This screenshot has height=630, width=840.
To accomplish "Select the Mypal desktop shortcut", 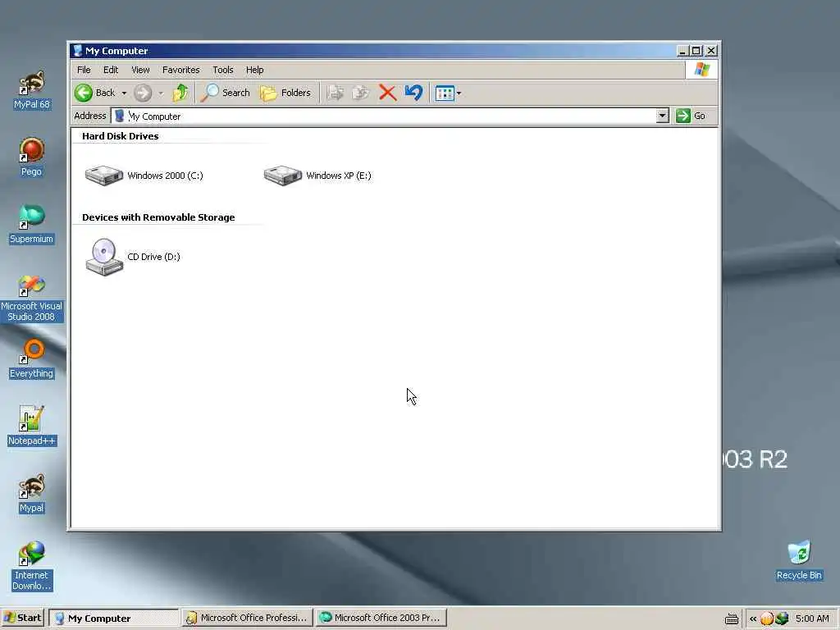I will point(32,494).
